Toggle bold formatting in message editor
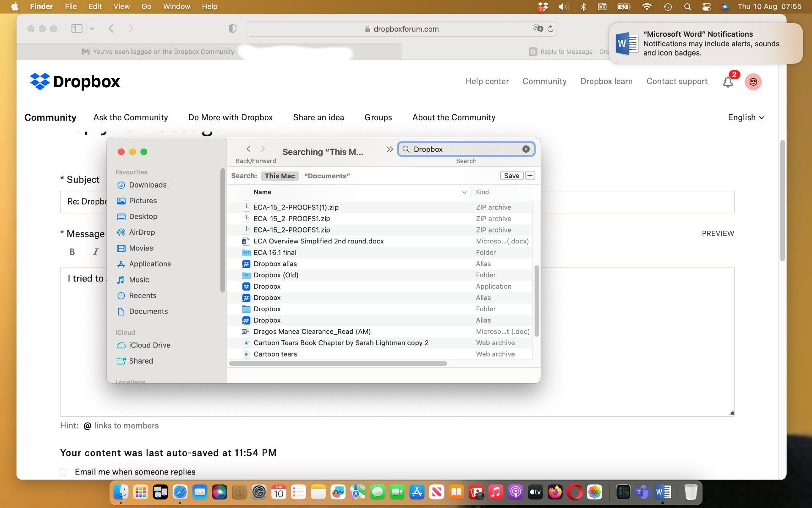Image resolution: width=812 pixels, height=508 pixels. click(x=72, y=252)
